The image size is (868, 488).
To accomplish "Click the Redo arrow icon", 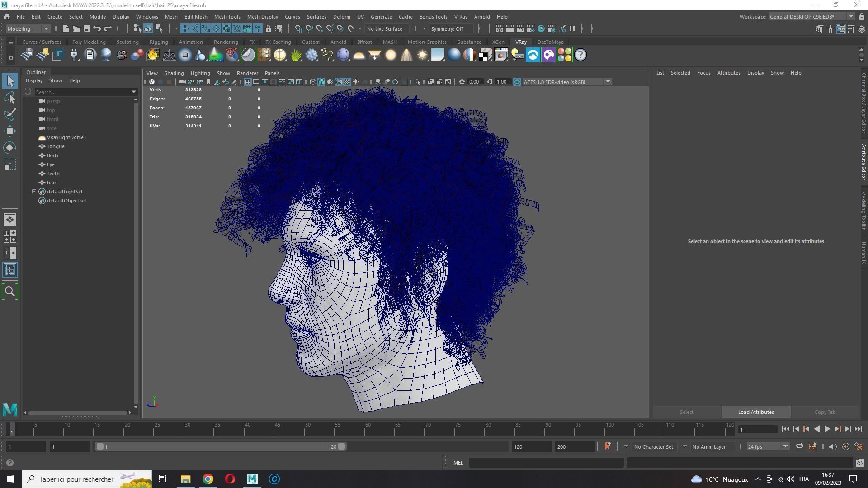I will coord(108,29).
